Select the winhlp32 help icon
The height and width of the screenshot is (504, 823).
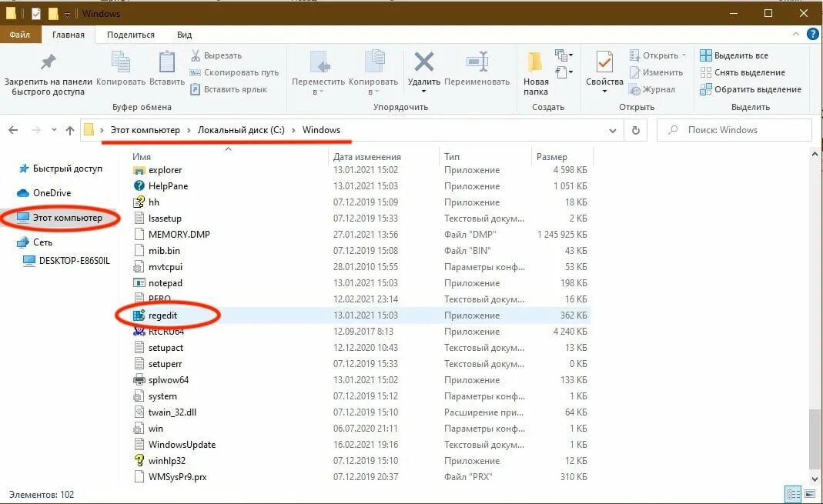(x=139, y=460)
